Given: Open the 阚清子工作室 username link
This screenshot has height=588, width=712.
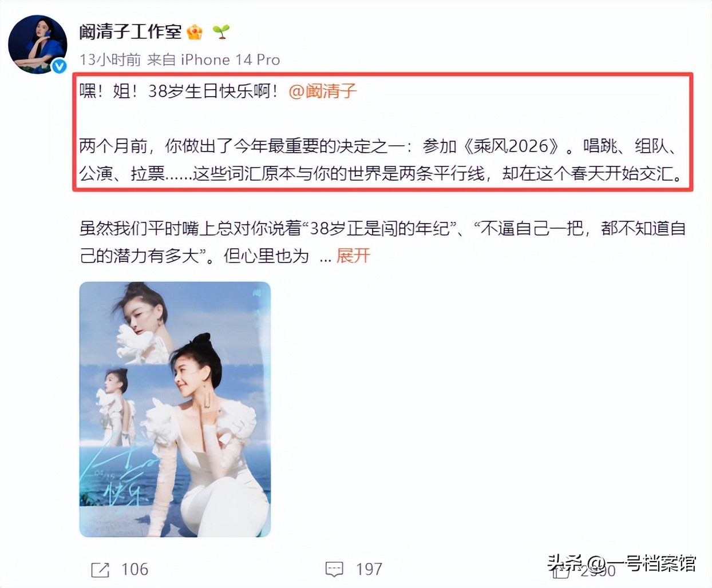Looking at the screenshot, I should click(x=130, y=31).
